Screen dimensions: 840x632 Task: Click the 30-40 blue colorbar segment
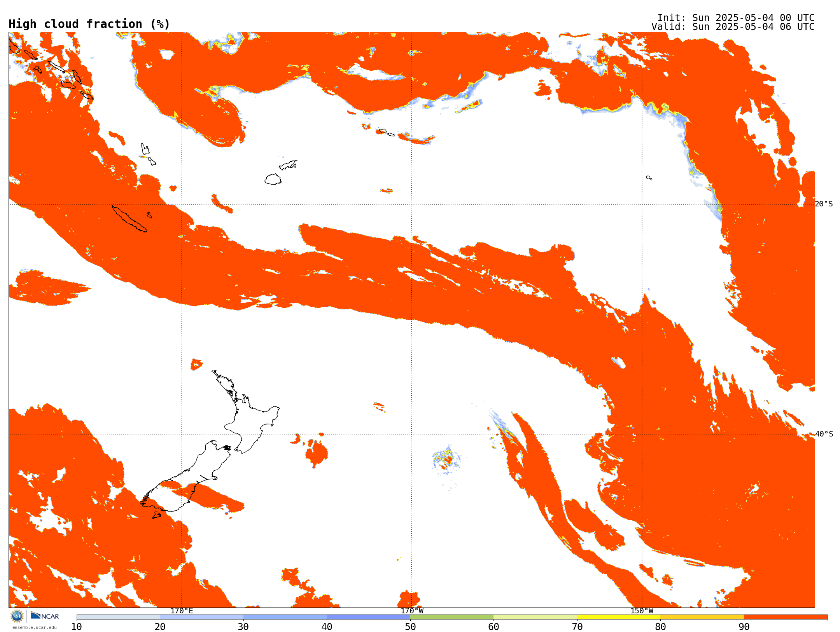pyautogui.click(x=285, y=617)
